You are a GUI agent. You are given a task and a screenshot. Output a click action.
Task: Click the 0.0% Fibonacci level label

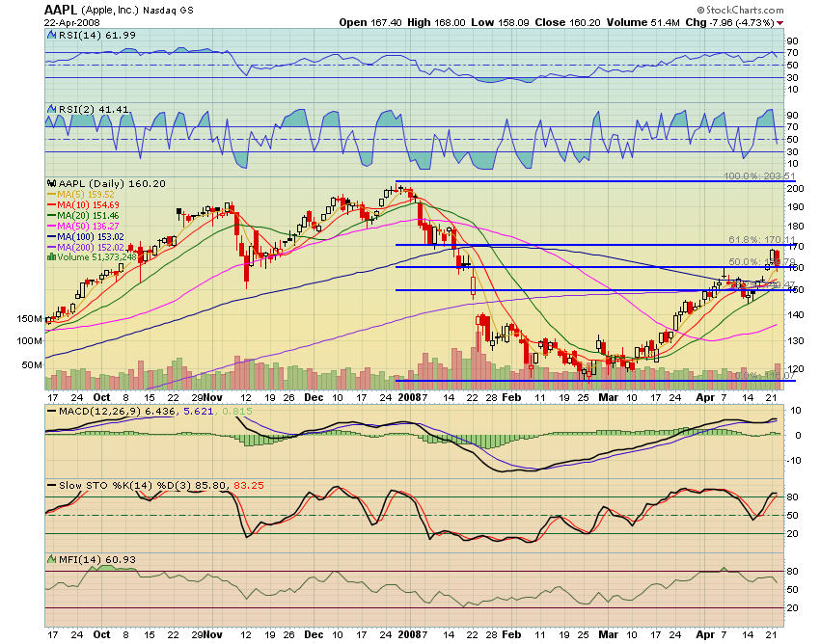pyautogui.click(x=765, y=375)
